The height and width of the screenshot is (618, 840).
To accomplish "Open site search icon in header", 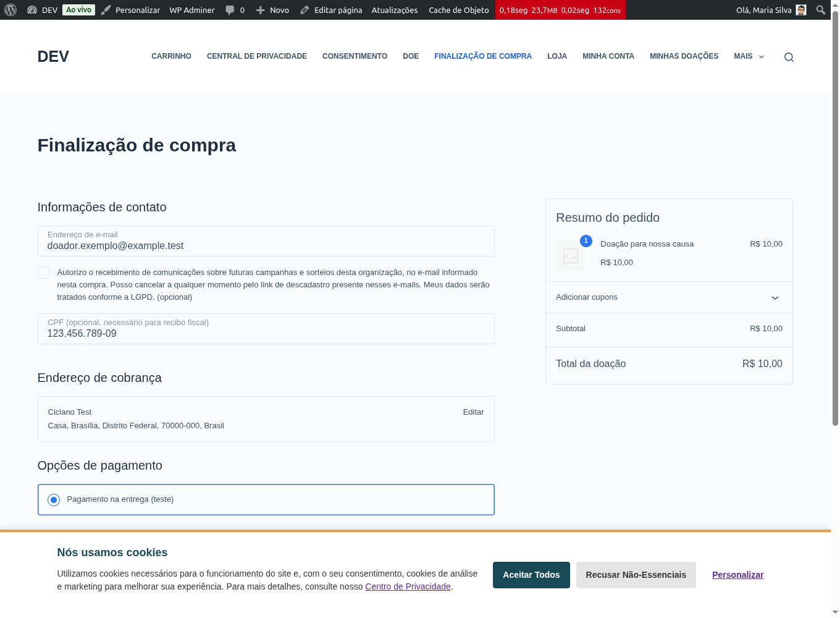I will (789, 57).
